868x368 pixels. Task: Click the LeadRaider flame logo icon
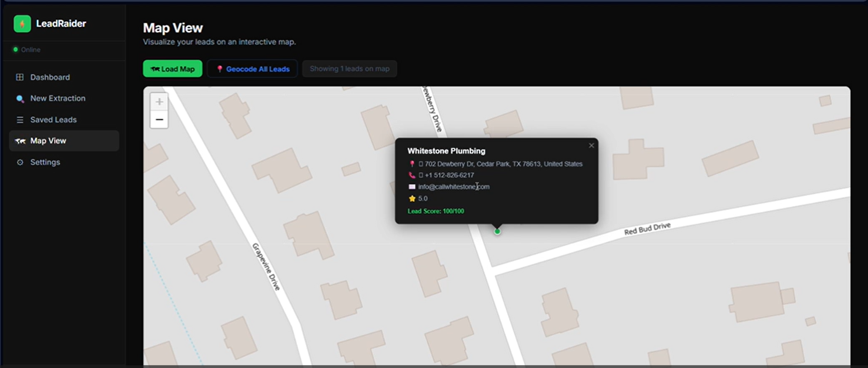coord(22,24)
